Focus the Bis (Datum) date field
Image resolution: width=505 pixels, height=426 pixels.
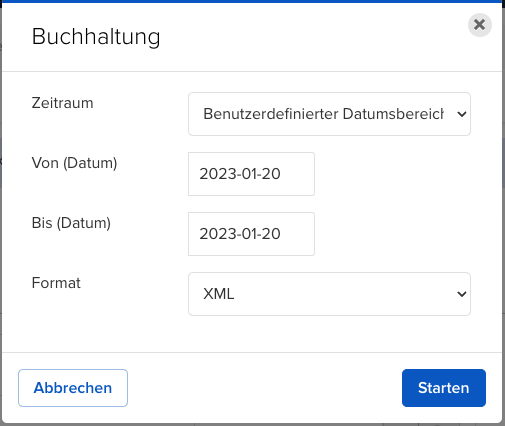(251, 234)
